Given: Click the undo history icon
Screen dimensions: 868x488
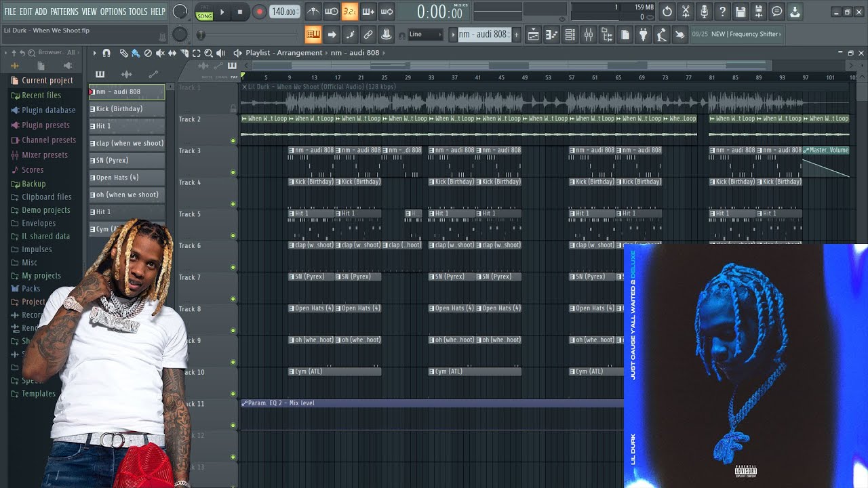Looking at the screenshot, I should point(667,12).
